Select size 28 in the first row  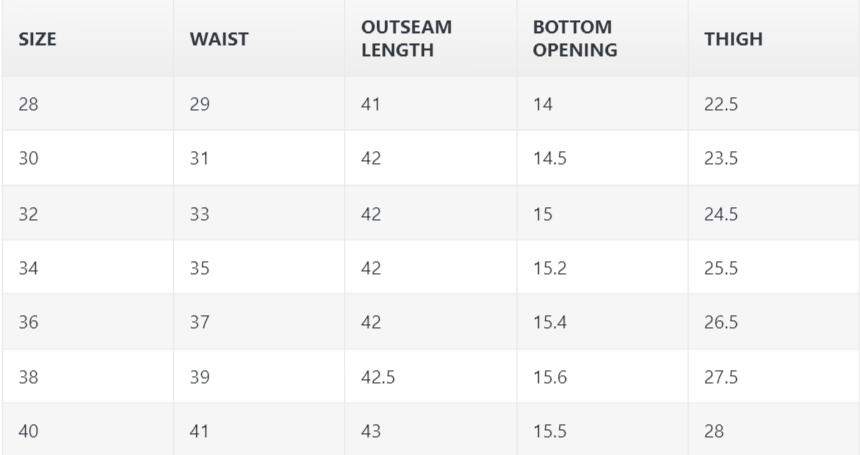coord(28,104)
